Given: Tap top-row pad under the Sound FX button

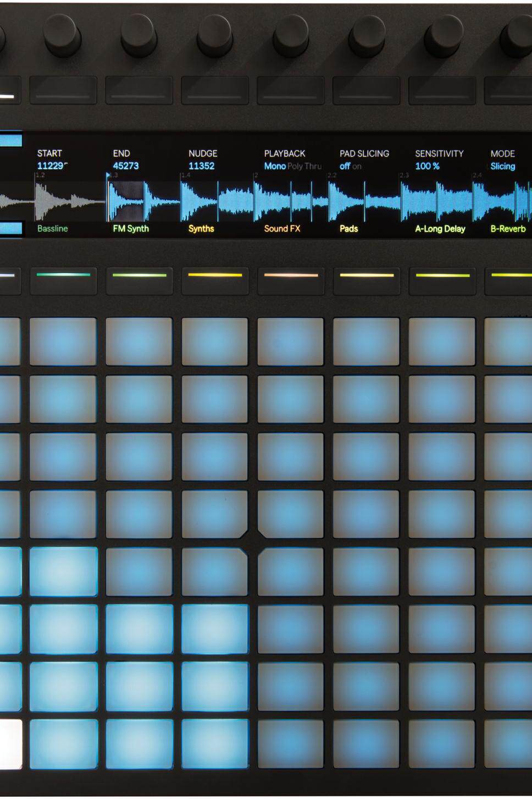Looking at the screenshot, I should 291,341.
